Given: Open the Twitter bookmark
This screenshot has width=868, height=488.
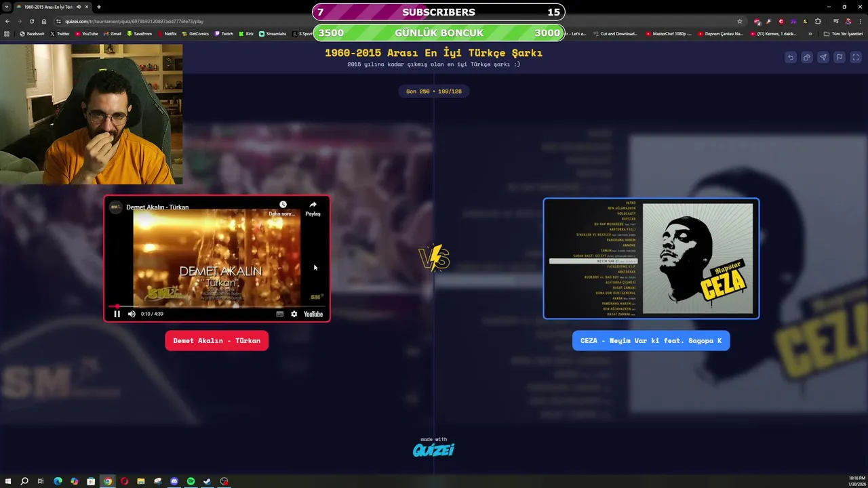Looking at the screenshot, I should tap(60, 33).
